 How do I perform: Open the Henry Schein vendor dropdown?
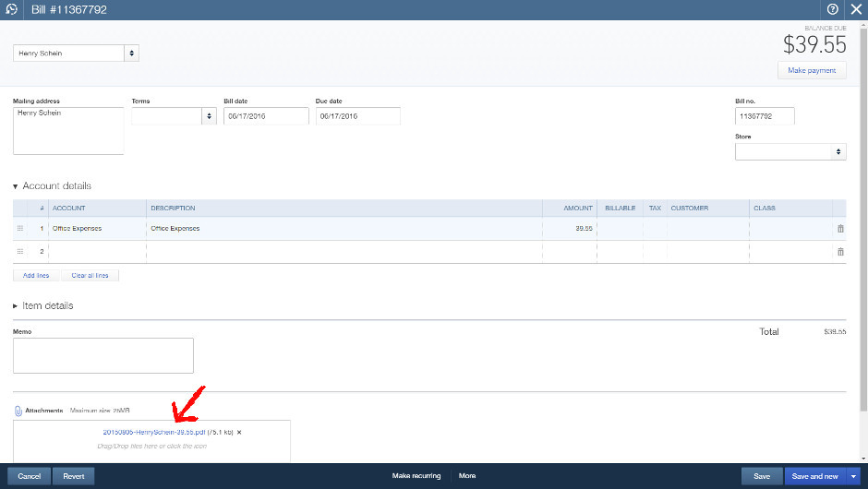pos(131,54)
